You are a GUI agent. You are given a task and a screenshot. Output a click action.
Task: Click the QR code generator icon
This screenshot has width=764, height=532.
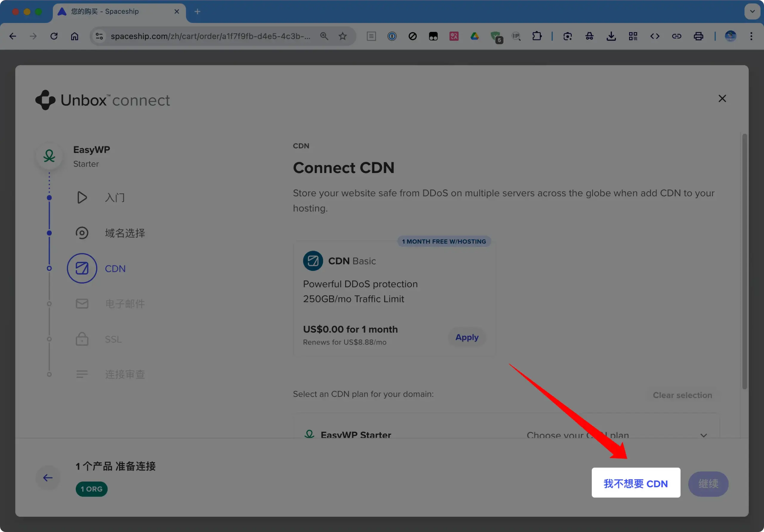[x=633, y=36]
